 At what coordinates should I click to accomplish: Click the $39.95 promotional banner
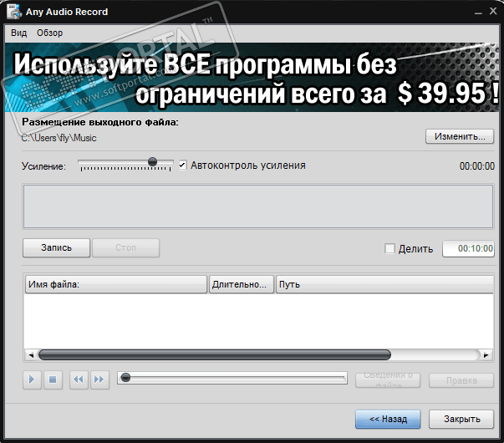click(252, 78)
